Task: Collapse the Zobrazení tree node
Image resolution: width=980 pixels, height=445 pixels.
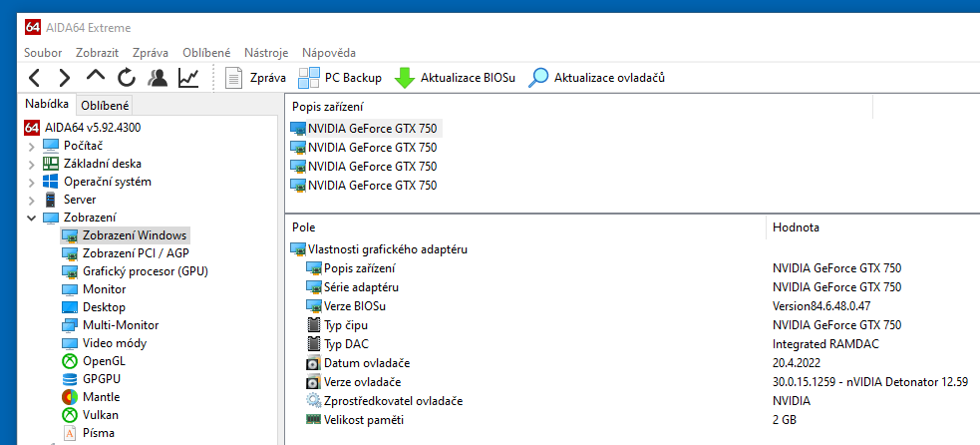Action: point(31,218)
